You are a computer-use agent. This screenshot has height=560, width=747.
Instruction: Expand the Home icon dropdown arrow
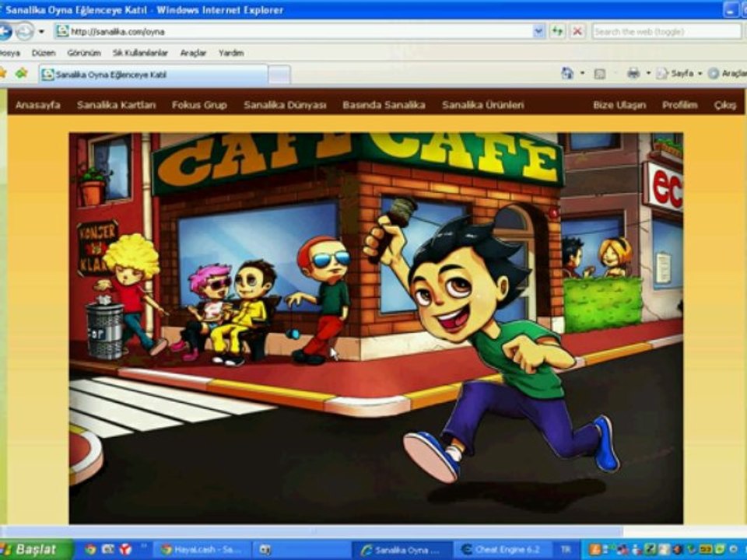582,73
